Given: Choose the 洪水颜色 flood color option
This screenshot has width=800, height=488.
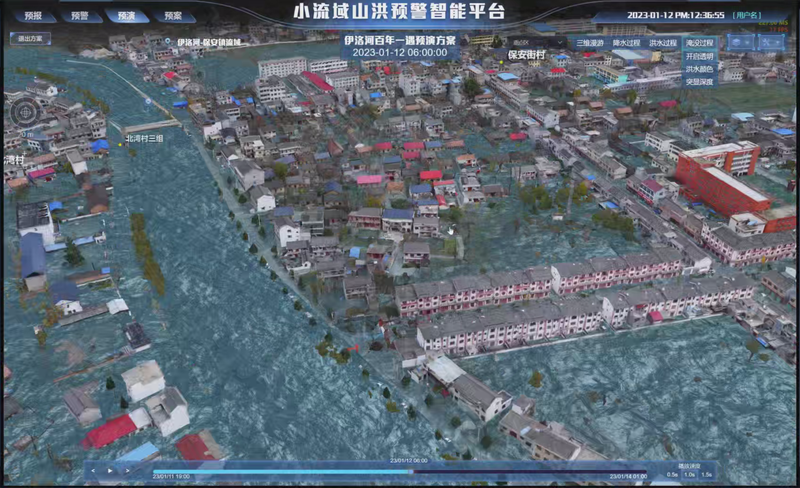Looking at the screenshot, I should click(x=699, y=69).
